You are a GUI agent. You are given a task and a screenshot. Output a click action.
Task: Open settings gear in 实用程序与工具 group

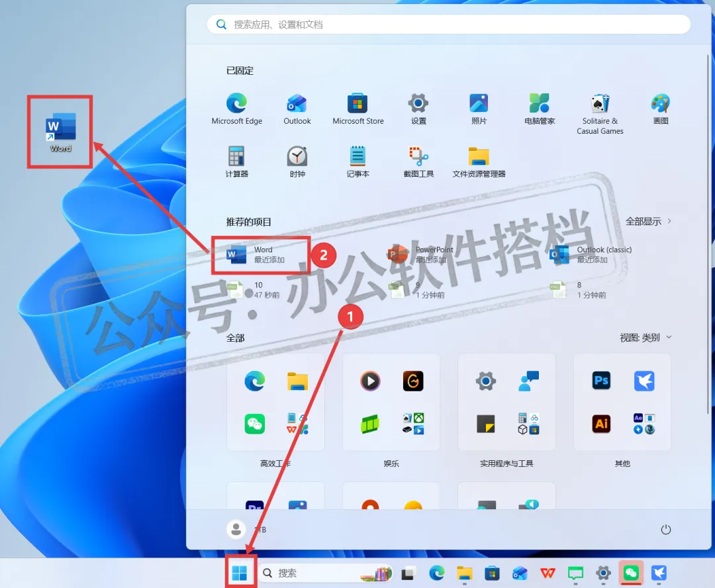click(486, 381)
